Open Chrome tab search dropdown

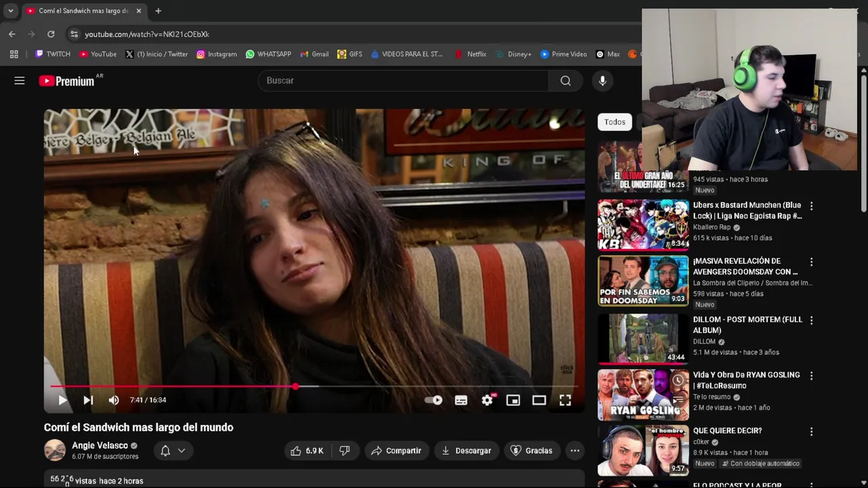point(10,11)
